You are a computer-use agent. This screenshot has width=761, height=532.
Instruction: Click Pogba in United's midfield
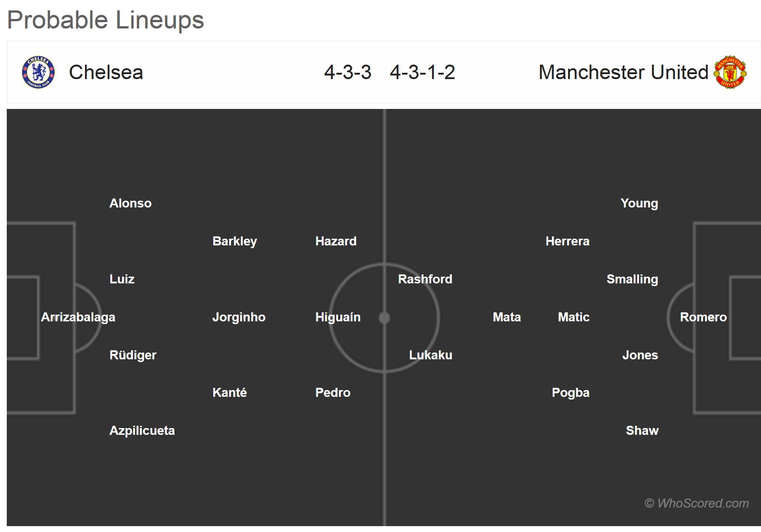click(570, 393)
